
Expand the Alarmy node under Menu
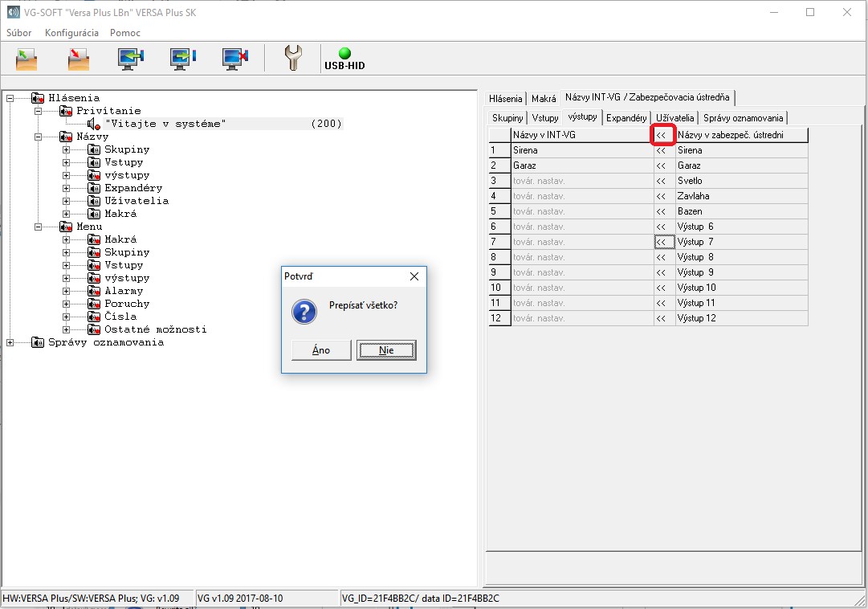[x=67, y=291]
